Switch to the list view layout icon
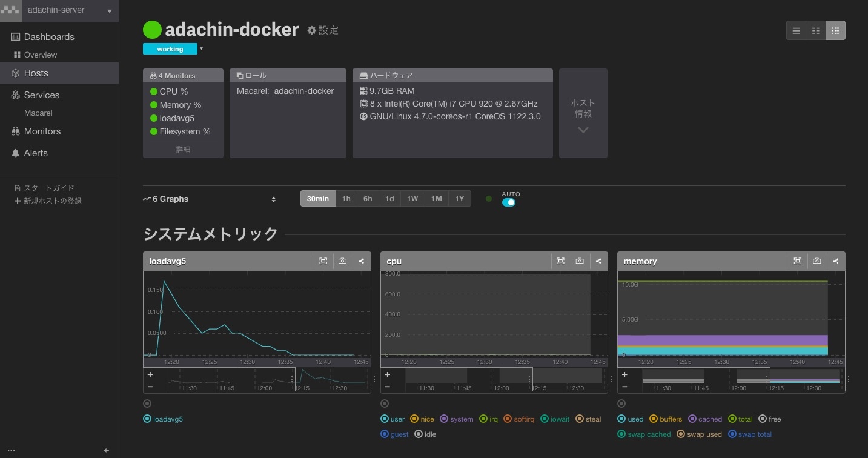 point(796,30)
